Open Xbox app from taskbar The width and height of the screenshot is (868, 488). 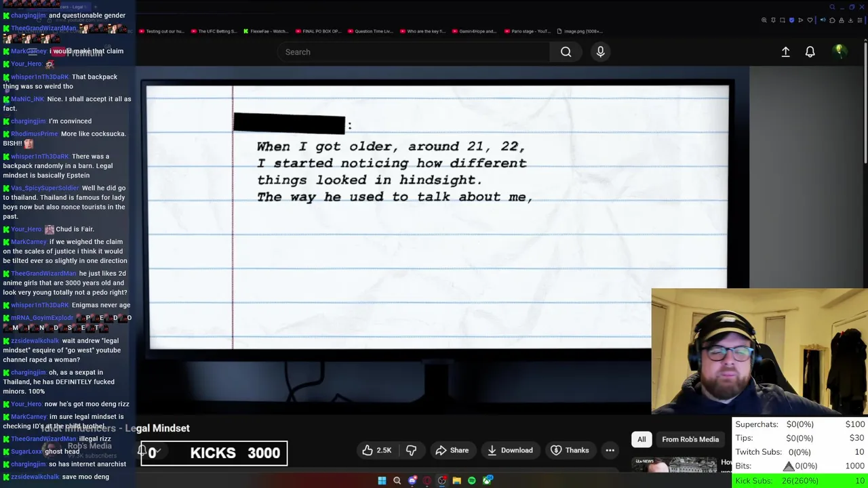click(x=488, y=481)
